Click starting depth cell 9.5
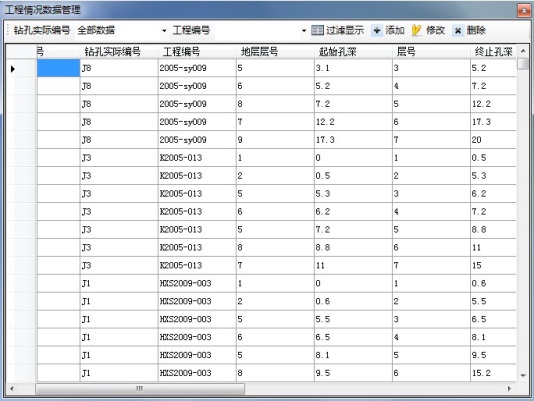This screenshot has height=401, width=534. [x=353, y=373]
